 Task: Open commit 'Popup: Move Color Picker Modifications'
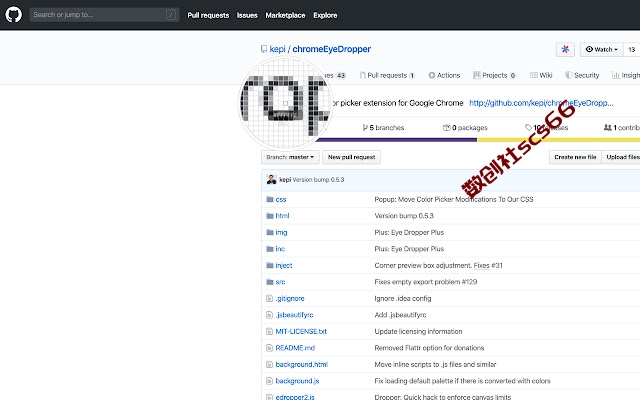(x=454, y=200)
